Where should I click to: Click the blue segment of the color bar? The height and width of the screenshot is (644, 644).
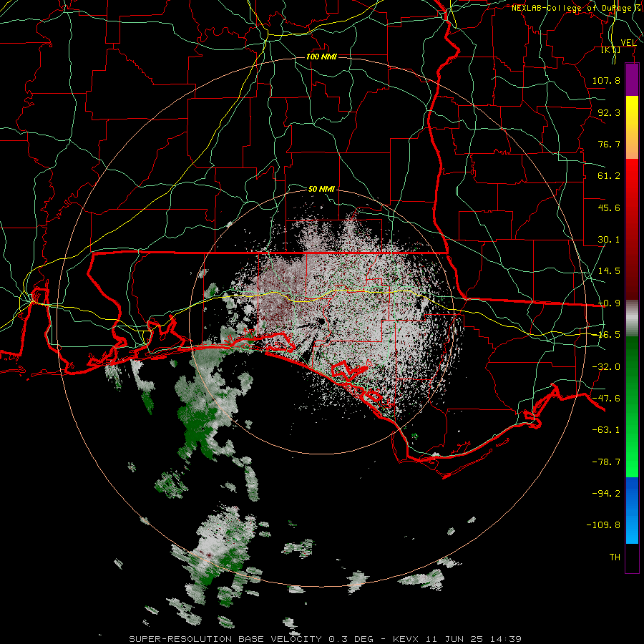tap(632, 510)
